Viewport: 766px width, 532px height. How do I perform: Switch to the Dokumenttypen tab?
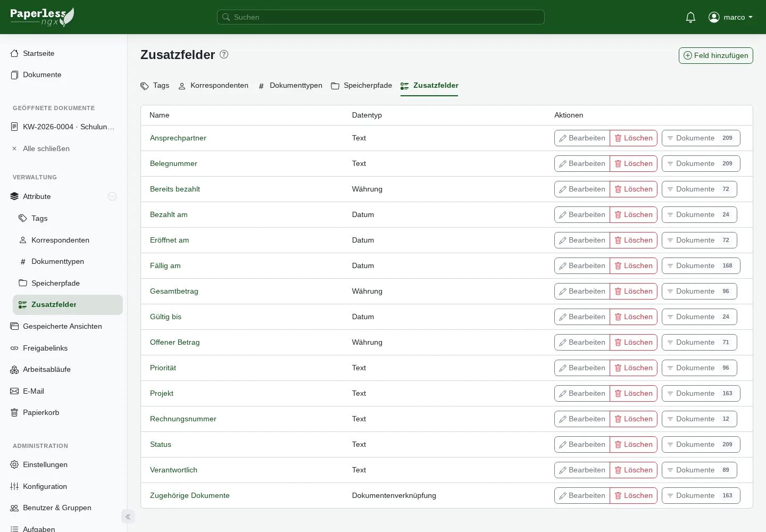tap(290, 86)
